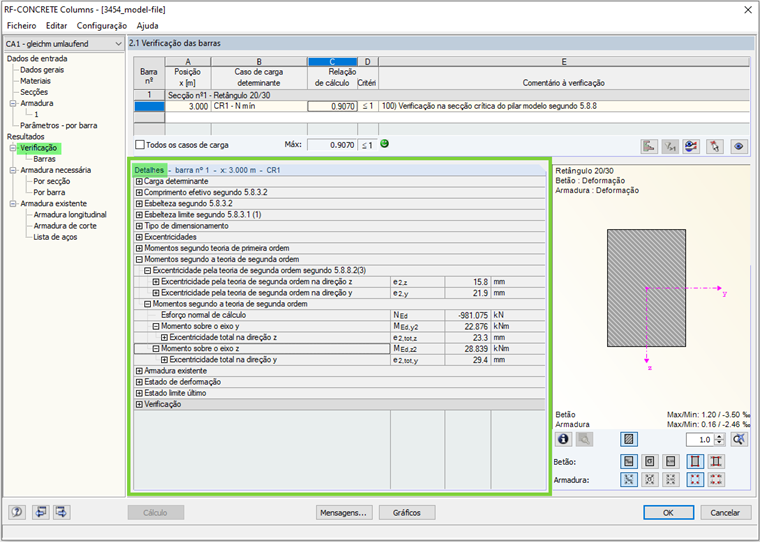Click the cursor pick-member icon
Viewport: 760px width, 542px height.
(715, 146)
